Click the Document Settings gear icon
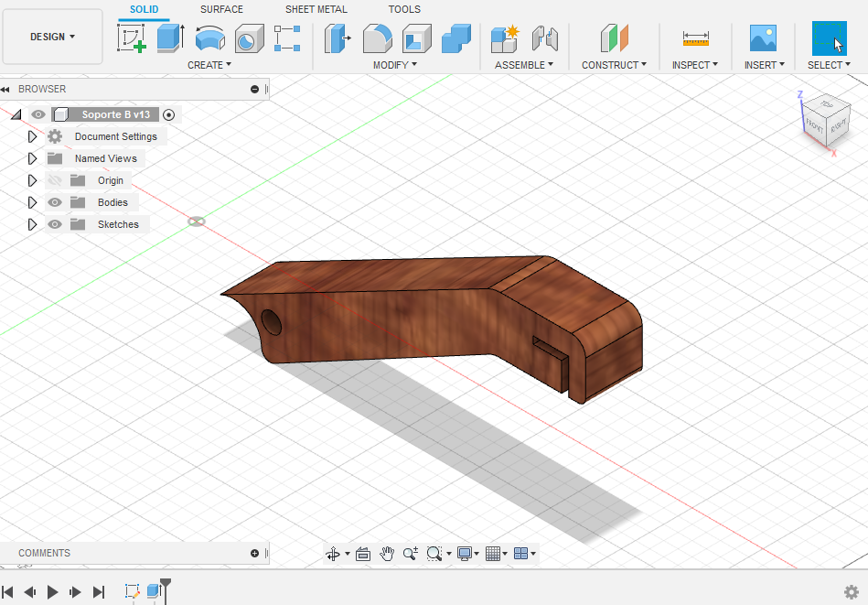This screenshot has height=605, width=868. point(55,136)
